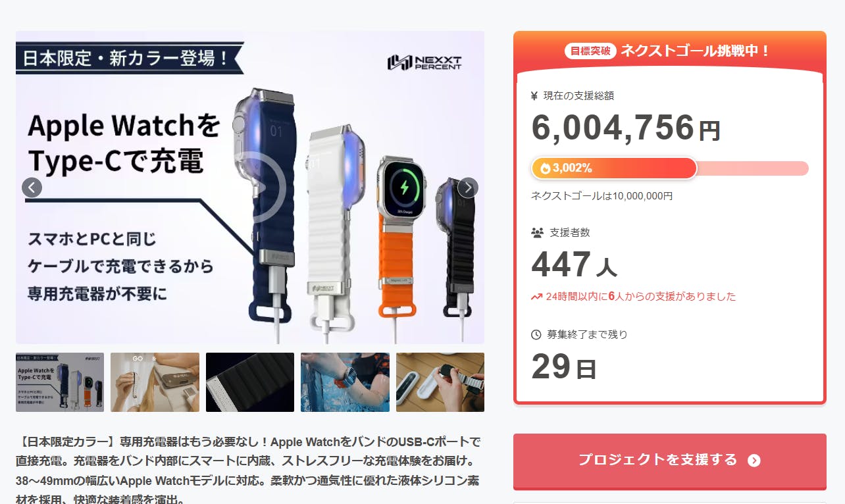The width and height of the screenshot is (845, 504).
Task: Click the yen icon beside 現在の支援総額
Action: tap(534, 96)
